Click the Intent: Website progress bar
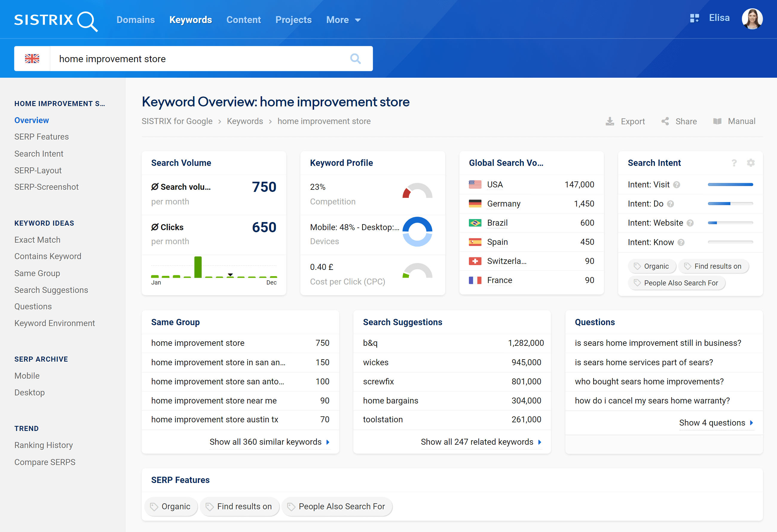 coord(730,223)
